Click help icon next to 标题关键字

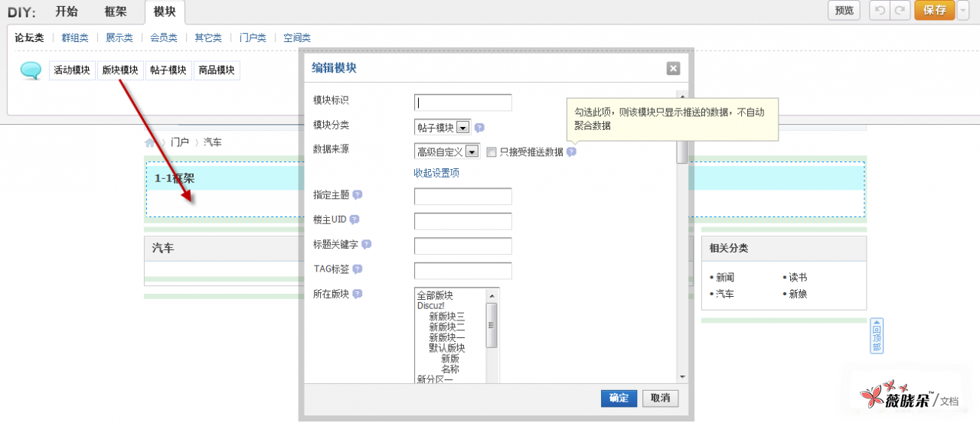click(366, 244)
